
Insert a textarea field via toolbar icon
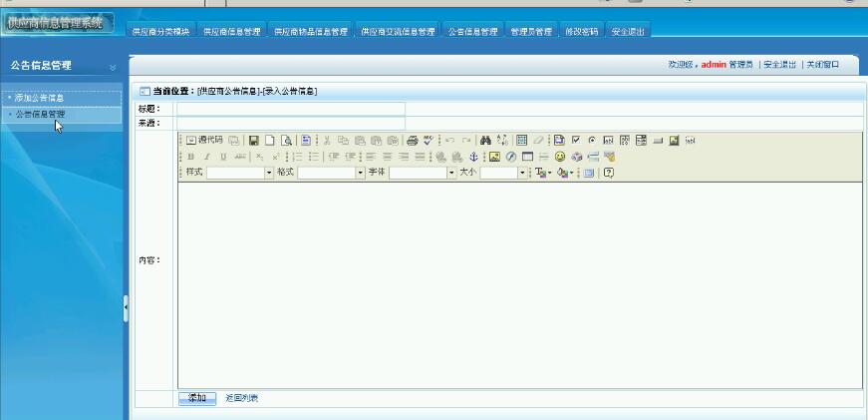click(625, 141)
